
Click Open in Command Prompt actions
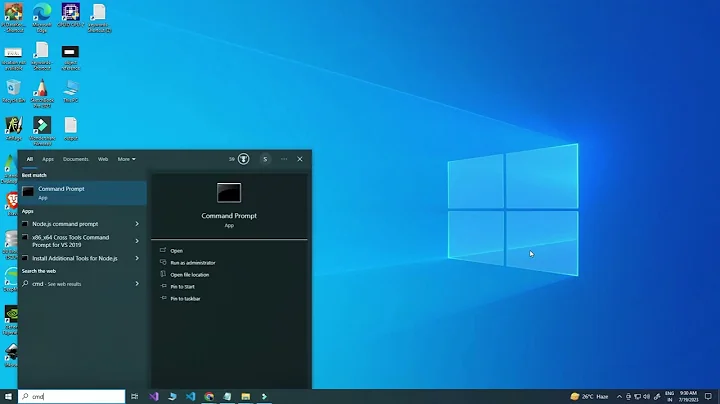point(176,251)
